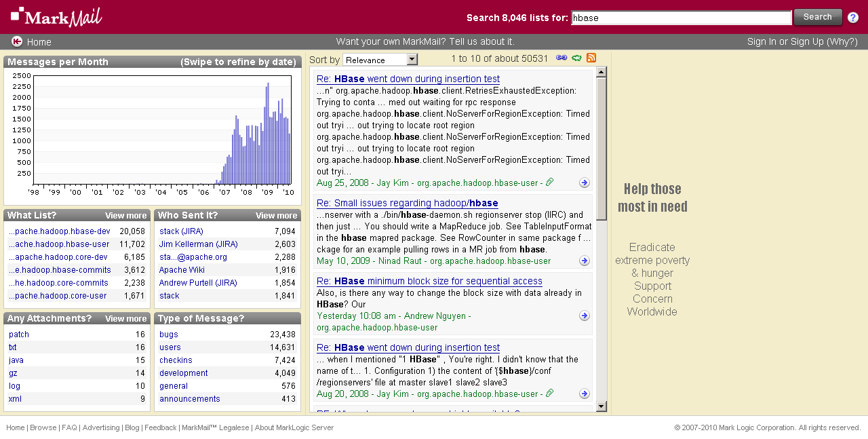
Task: Filter by checkins message type
Action: tap(176, 360)
